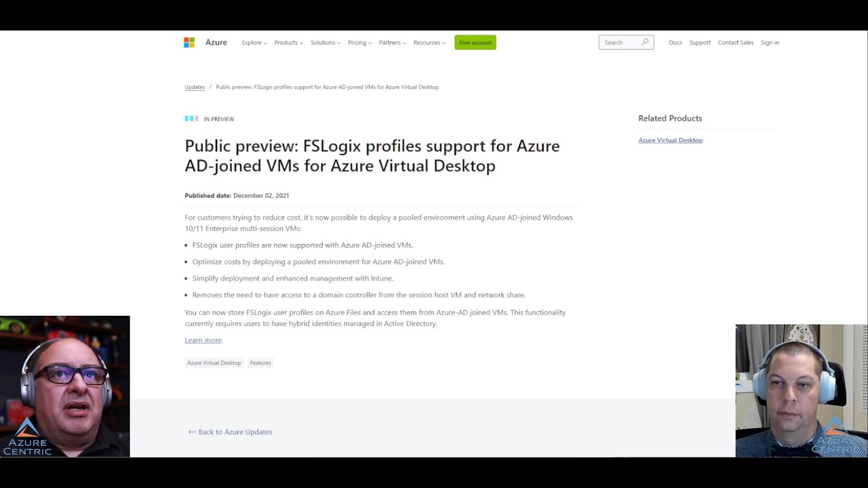The image size is (868, 488).
Task: Click the right presenter webcam thumbnail
Action: (802, 391)
